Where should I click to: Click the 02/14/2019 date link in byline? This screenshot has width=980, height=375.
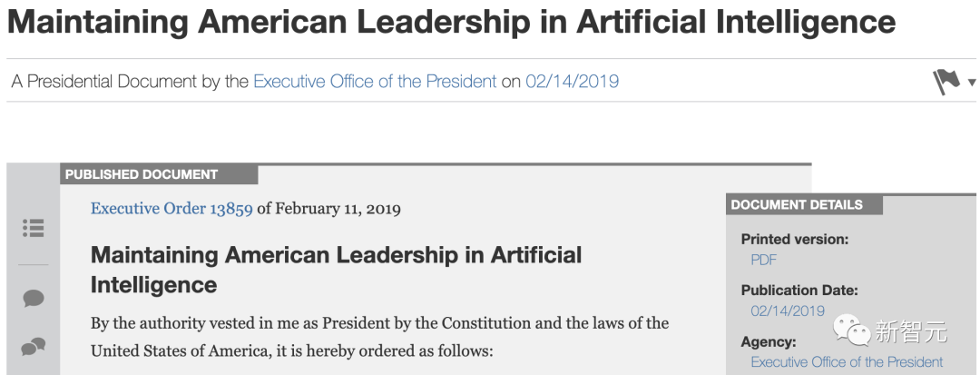[572, 82]
